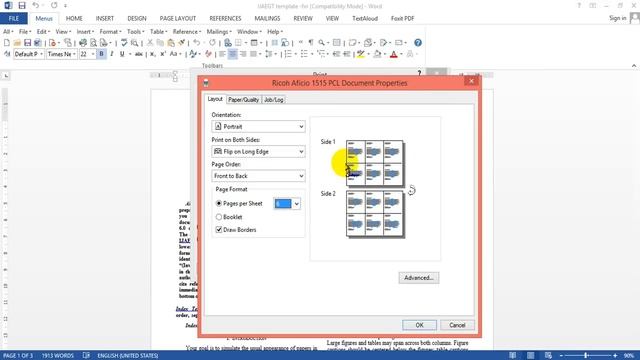The image size is (640, 360).
Task: Click the Advanced... button
Action: [419, 278]
